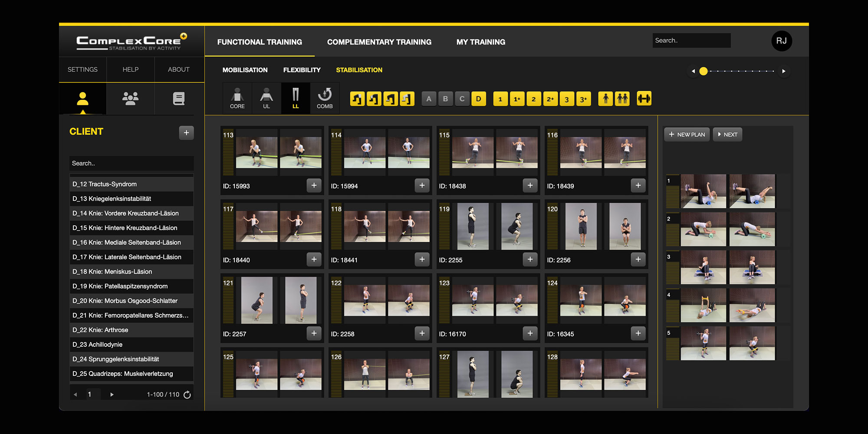Click the thumbnail size slider handle
Image resolution: width=868 pixels, height=434 pixels.
[704, 71]
